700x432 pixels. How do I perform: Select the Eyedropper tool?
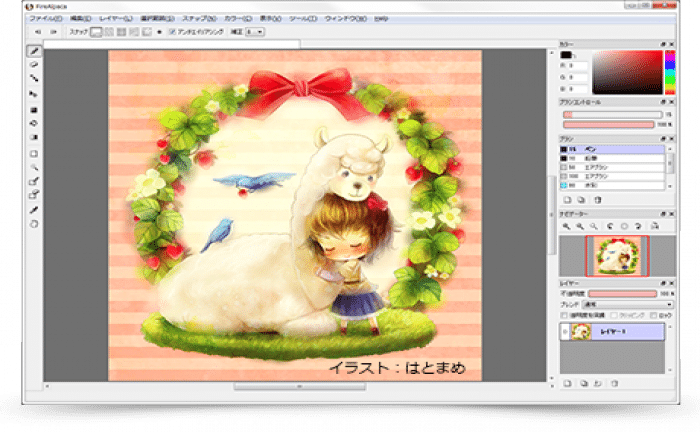pos(34,210)
